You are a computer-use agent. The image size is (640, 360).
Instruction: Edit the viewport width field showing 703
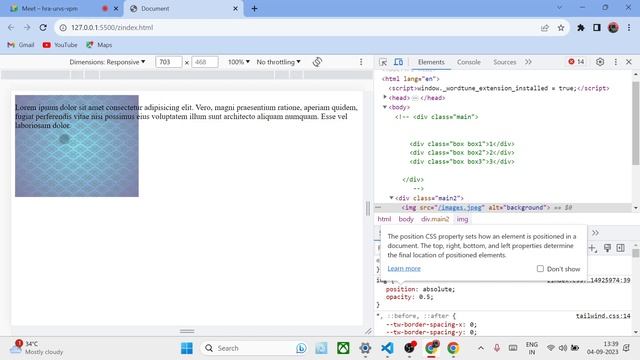click(x=168, y=62)
